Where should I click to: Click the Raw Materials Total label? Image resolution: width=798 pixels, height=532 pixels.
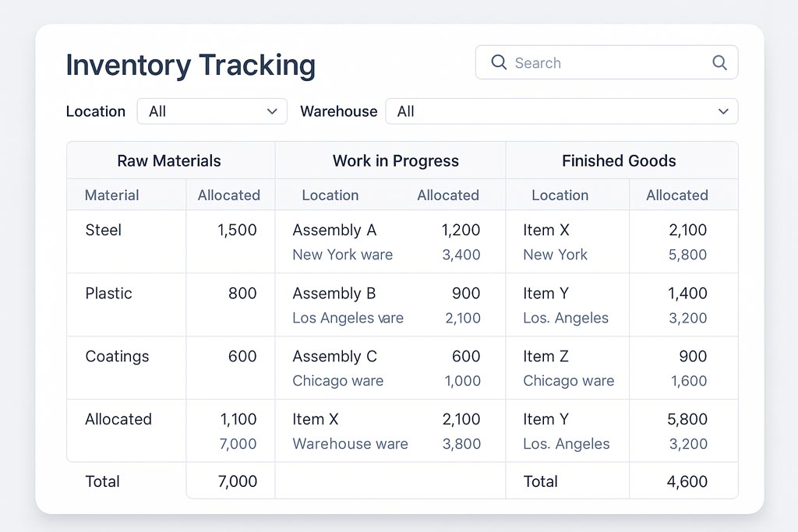coord(102,481)
